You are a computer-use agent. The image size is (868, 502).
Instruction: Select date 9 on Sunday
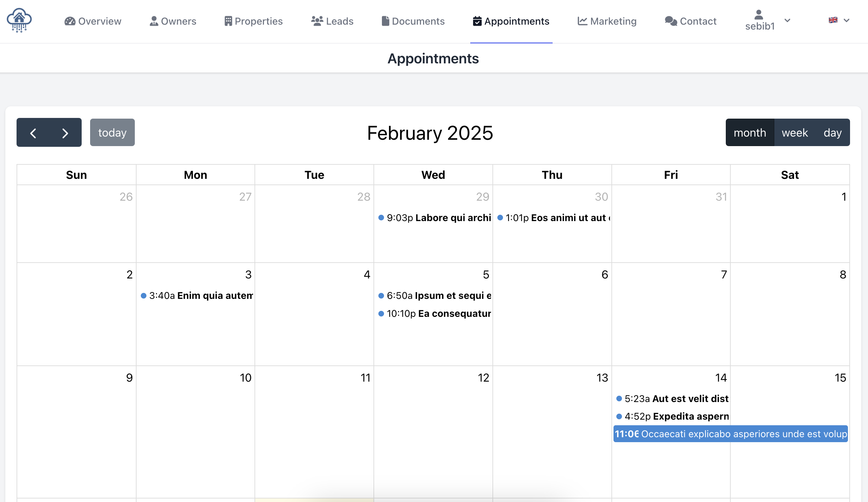[x=129, y=378]
